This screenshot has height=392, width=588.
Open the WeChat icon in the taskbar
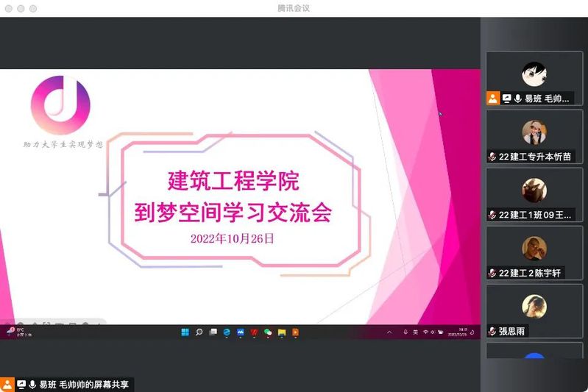coord(268,332)
